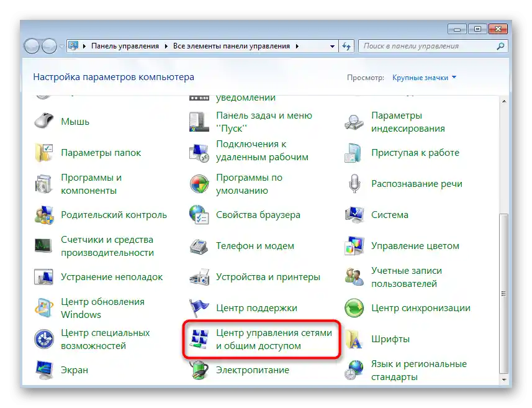Open the Экран monitor icon
532x408 pixels.
tap(44, 370)
